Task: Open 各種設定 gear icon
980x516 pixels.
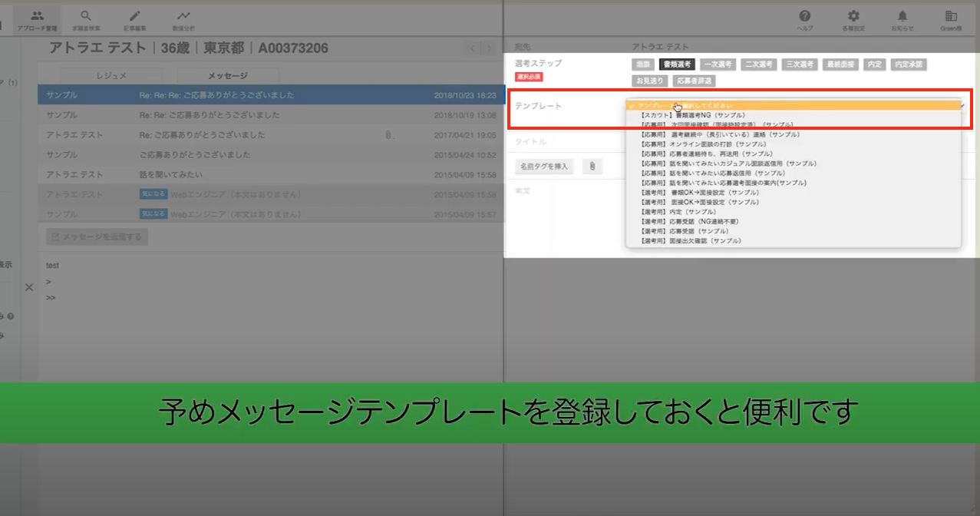Action: pos(853,15)
